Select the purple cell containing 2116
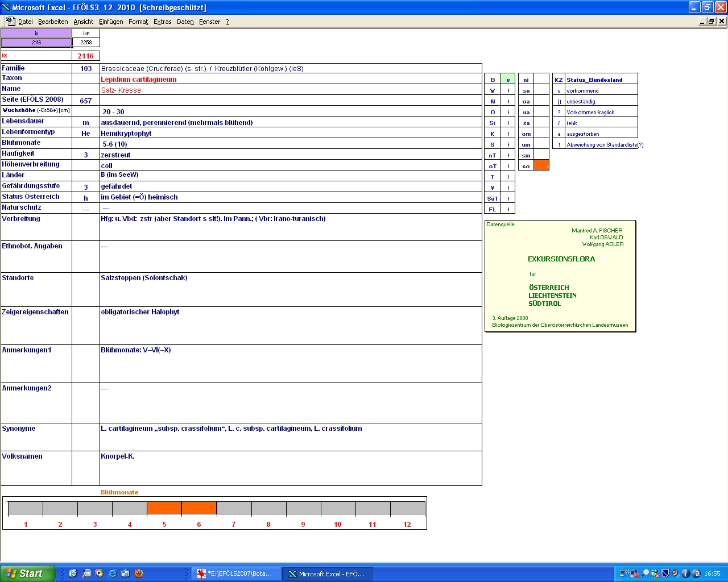Viewport: 728px width, 582px height. click(x=36, y=42)
